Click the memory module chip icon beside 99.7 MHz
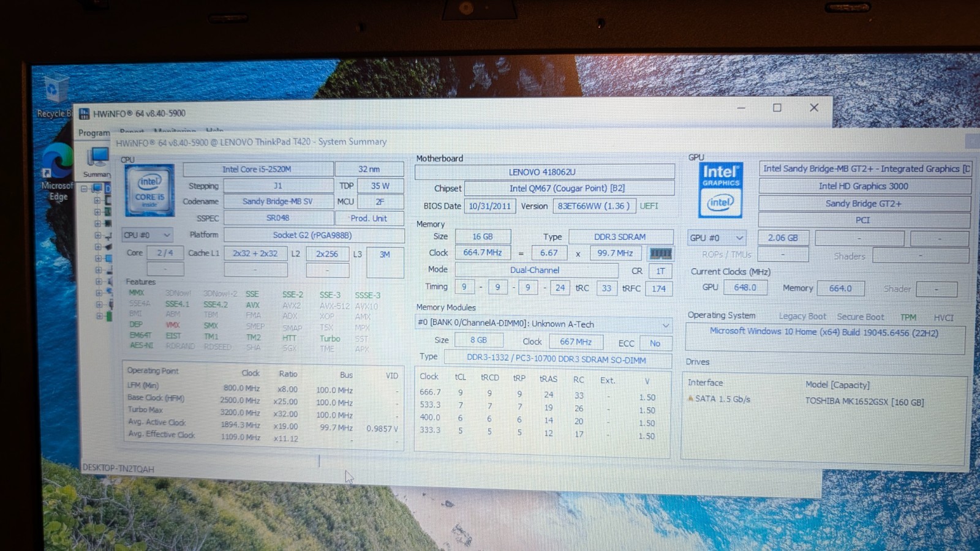Viewport: 980px width, 551px height. click(x=660, y=253)
